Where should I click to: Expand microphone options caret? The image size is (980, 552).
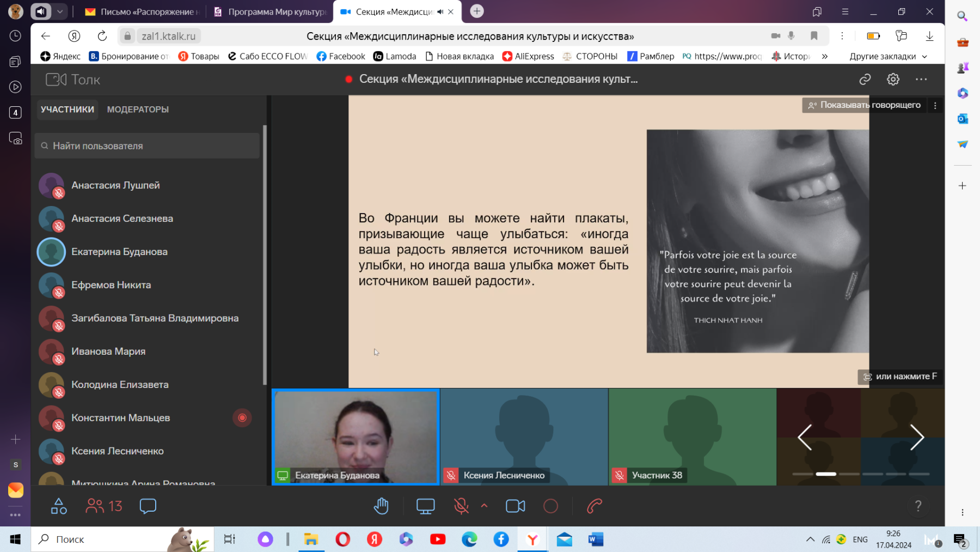pyautogui.click(x=484, y=506)
